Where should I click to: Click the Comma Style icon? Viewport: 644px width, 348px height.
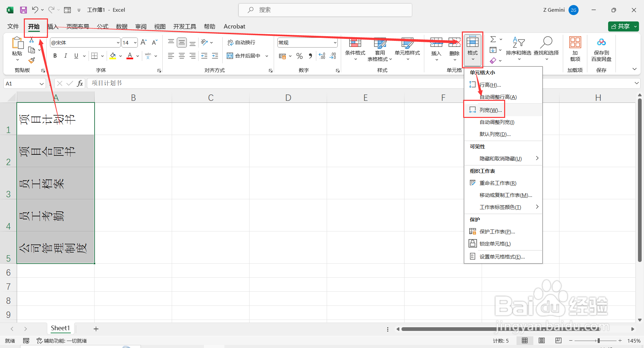311,56
